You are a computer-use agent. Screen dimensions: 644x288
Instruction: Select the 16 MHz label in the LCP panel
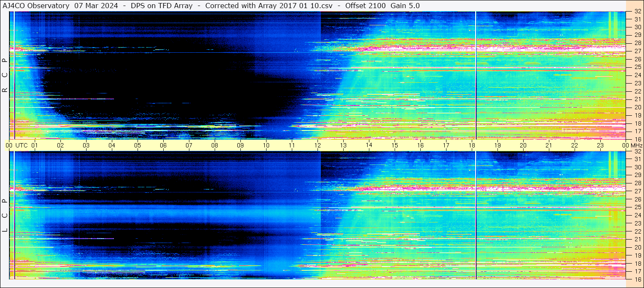[x=637, y=279]
